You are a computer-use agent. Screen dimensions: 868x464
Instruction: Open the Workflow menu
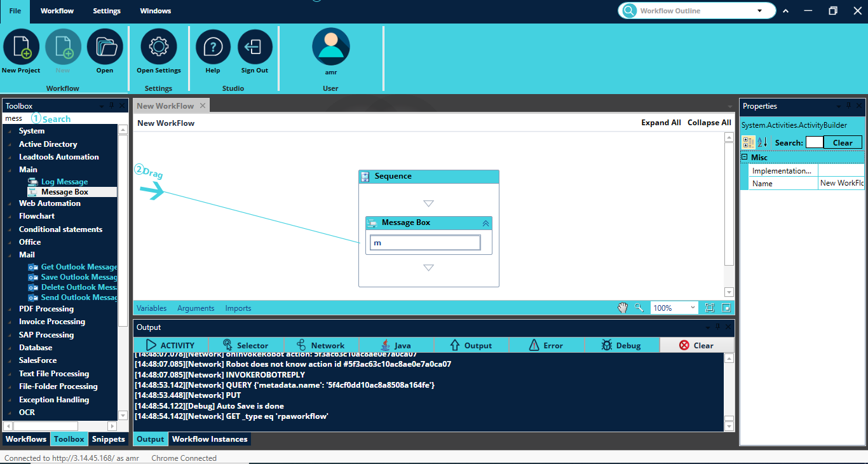[57, 11]
